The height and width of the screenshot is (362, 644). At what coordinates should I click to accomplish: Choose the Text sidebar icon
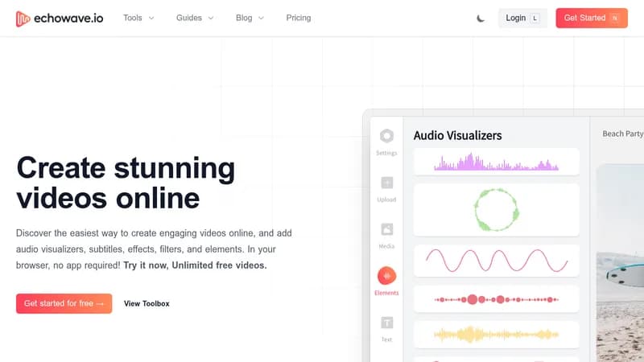(x=386, y=329)
